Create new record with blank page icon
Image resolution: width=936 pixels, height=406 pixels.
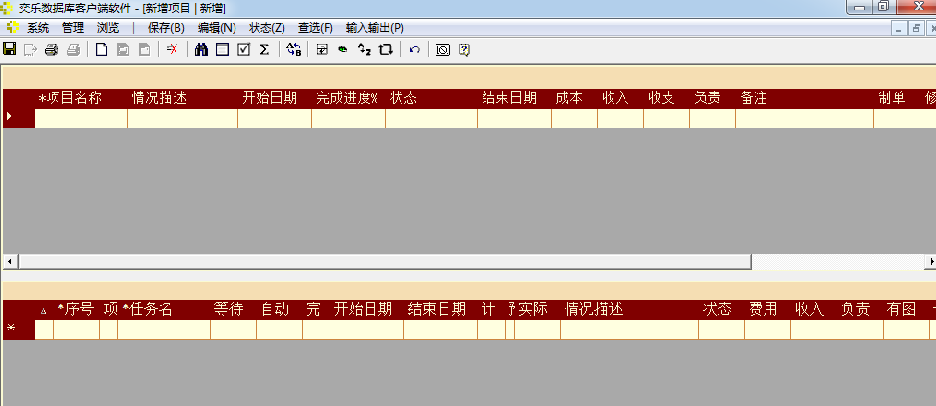pyautogui.click(x=101, y=49)
